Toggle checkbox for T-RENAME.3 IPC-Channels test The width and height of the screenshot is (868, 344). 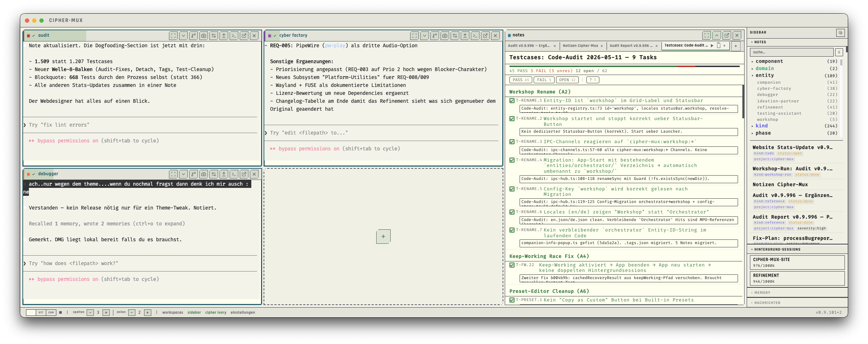tap(512, 142)
